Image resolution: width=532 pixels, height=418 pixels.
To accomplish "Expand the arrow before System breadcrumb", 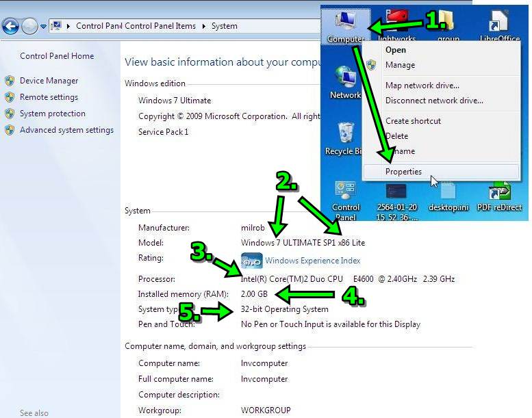I will coord(204,26).
